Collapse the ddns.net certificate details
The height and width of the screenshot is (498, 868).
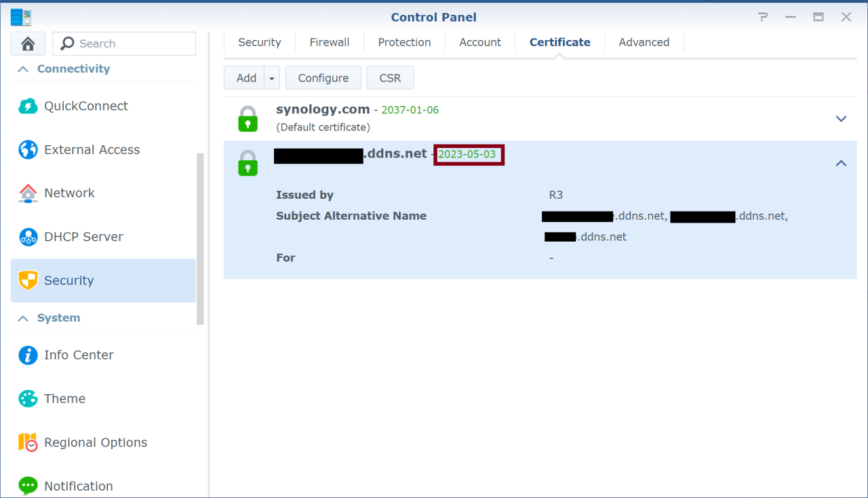click(x=841, y=163)
